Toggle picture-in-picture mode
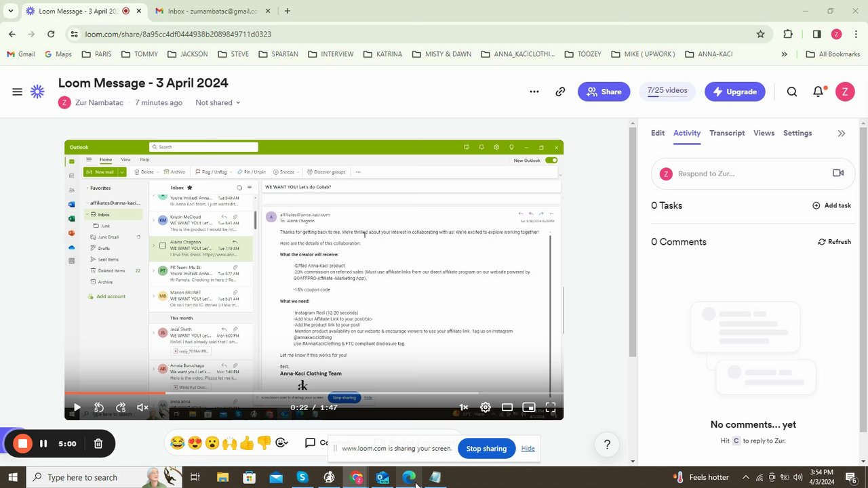The image size is (868, 488). pyautogui.click(x=529, y=407)
